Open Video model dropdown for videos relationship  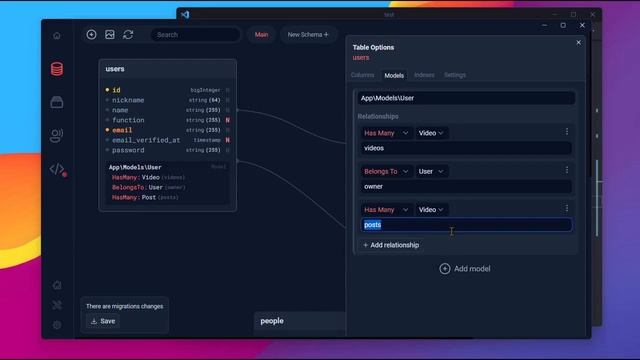[431, 133]
